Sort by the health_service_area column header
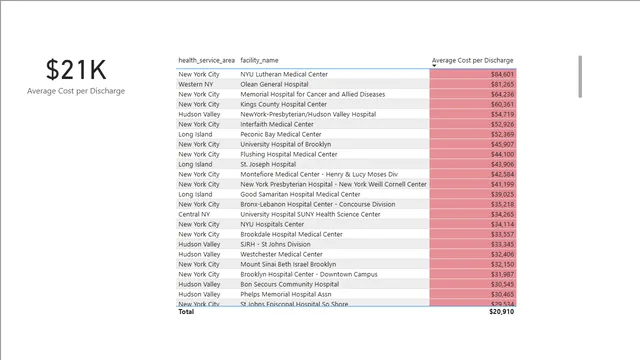This screenshot has height=360, width=640. pos(207,60)
